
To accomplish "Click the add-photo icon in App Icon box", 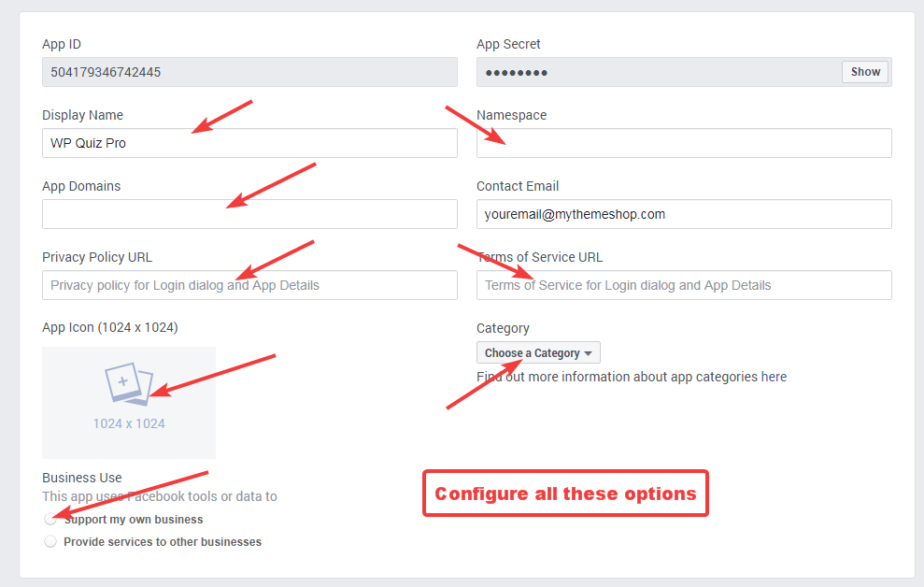I will tap(129, 383).
